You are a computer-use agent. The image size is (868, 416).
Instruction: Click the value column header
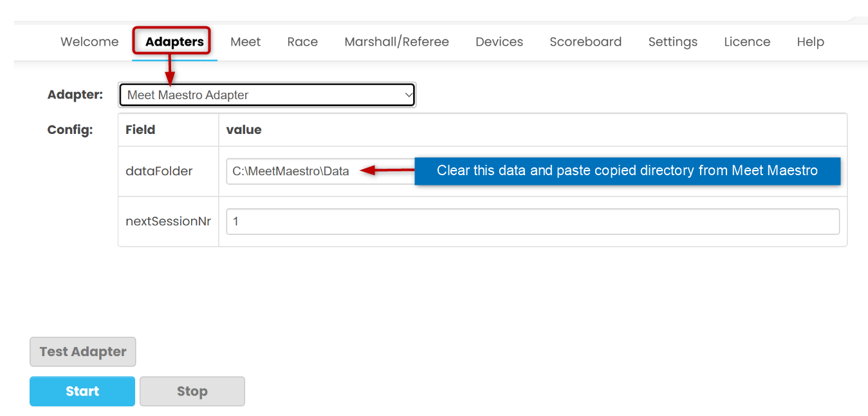[244, 130]
